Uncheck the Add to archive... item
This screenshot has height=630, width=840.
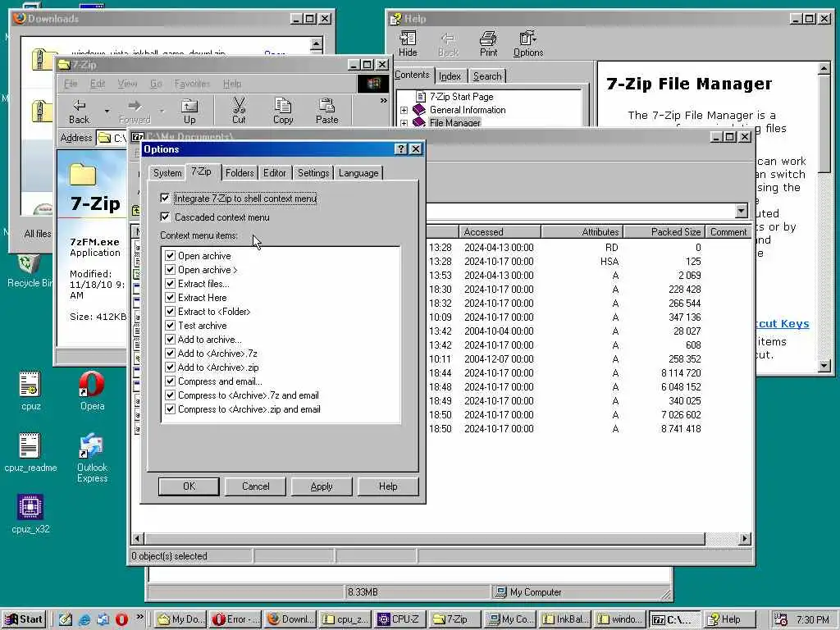click(171, 339)
